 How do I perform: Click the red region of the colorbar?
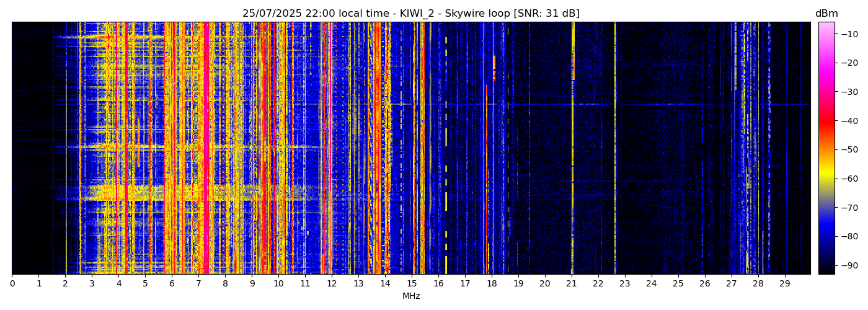pyautogui.click(x=826, y=122)
